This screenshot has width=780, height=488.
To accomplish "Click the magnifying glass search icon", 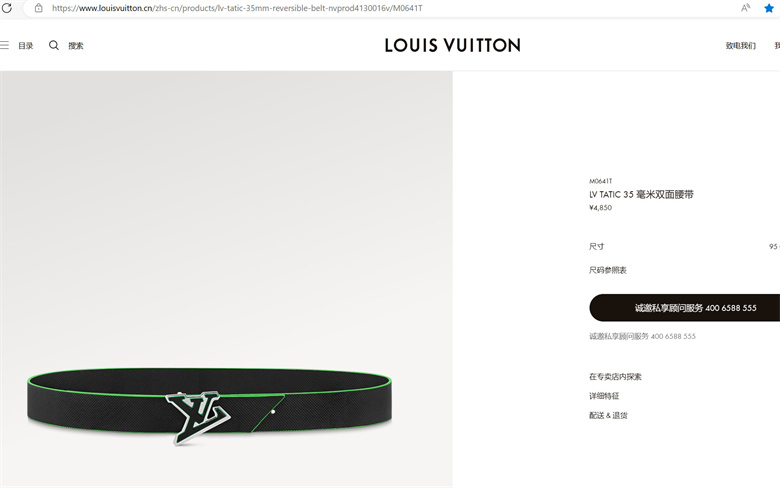I will pyautogui.click(x=54, y=45).
